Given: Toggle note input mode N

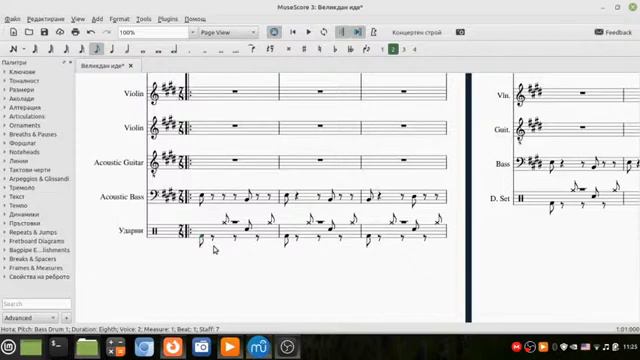Looking at the screenshot, I should point(13,49).
